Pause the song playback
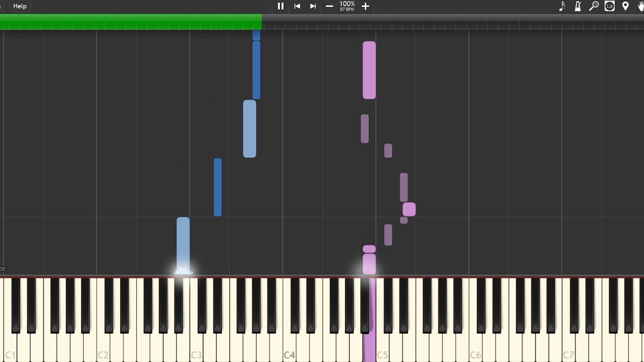 pos(281,6)
